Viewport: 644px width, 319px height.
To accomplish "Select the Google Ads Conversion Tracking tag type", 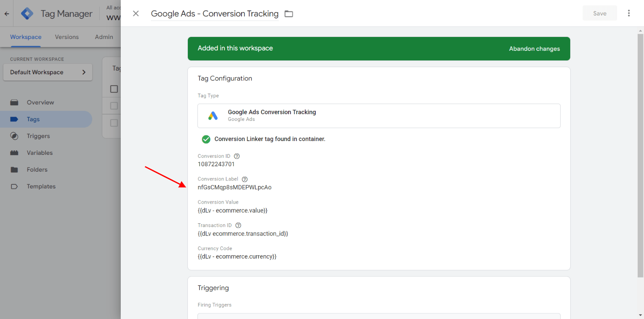I will tap(379, 116).
